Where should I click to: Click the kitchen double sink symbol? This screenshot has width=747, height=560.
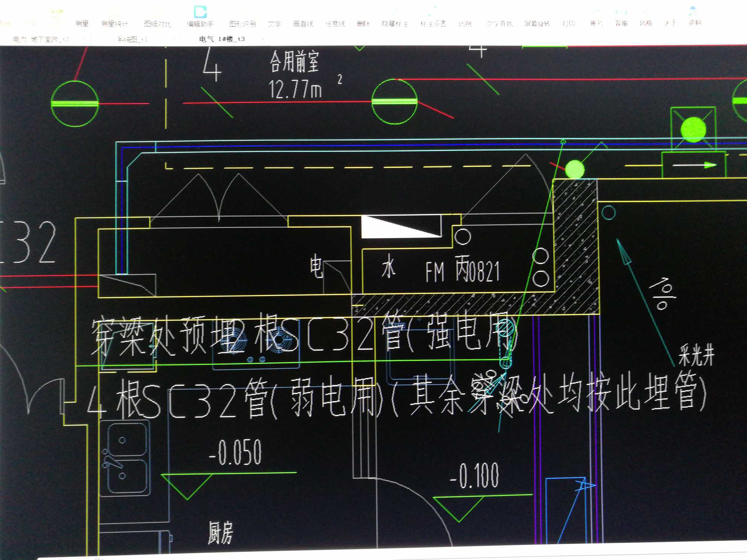click(126, 458)
